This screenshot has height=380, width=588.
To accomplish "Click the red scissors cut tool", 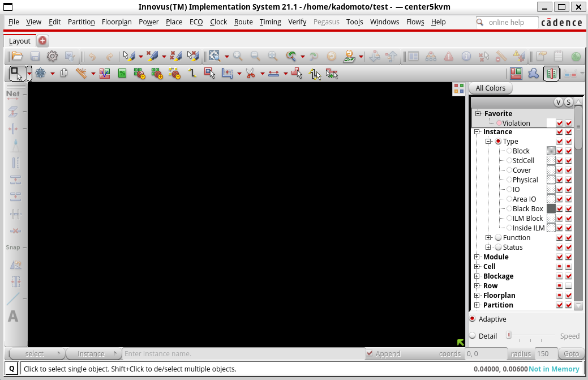I will click(x=251, y=74).
